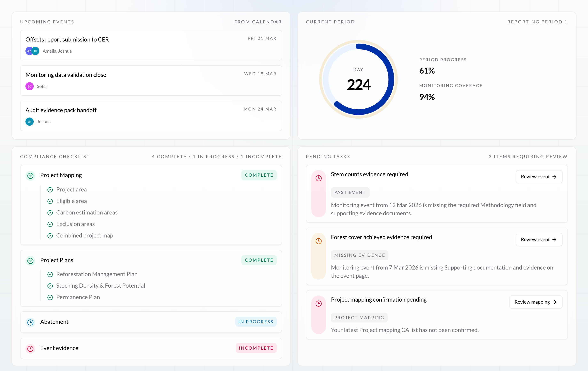
Task: Click the check icon next to Eligible area
Action: click(50, 201)
